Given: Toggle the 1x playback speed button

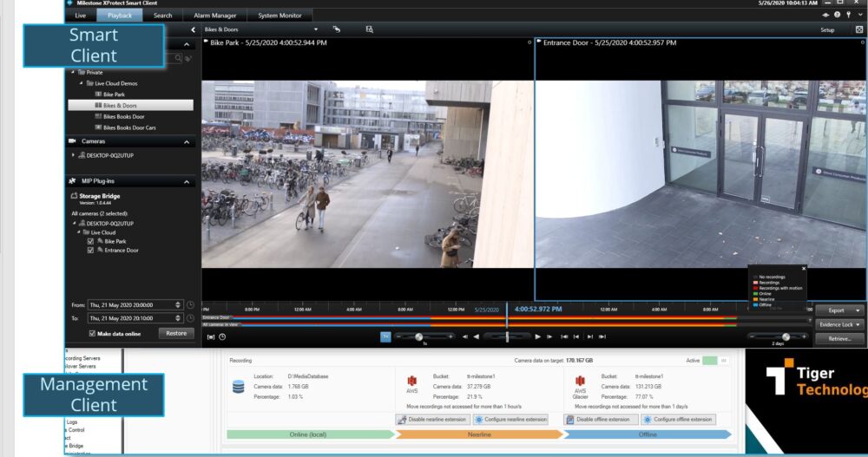Looking at the screenshot, I should coord(385,337).
